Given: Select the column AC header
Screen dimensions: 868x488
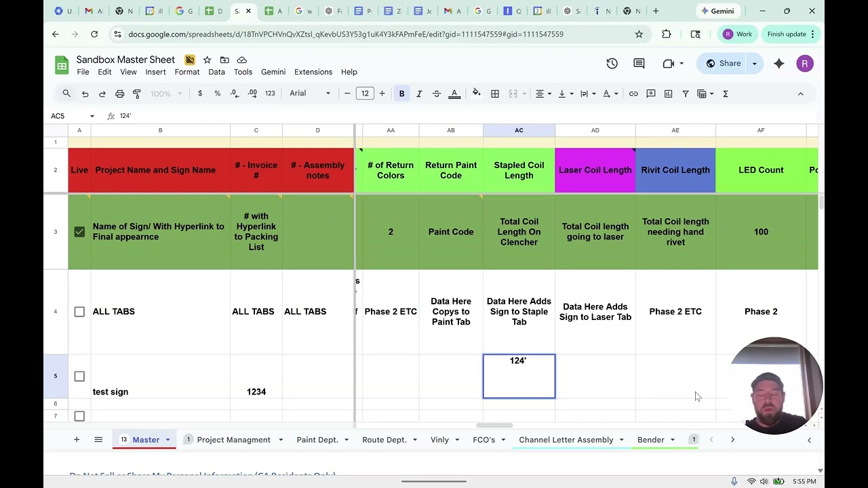Looking at the screenshot, I should (519, 130).
